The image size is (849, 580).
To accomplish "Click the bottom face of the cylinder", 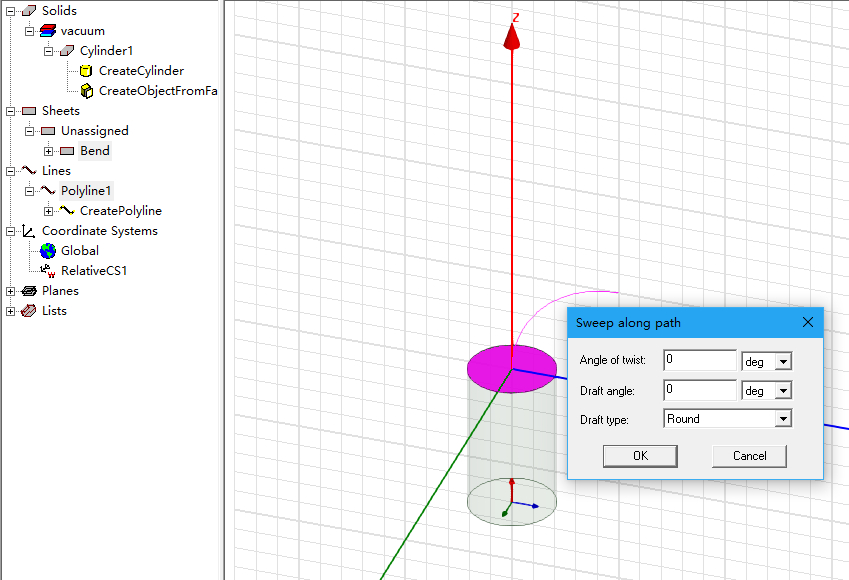I will pos(512,501).
